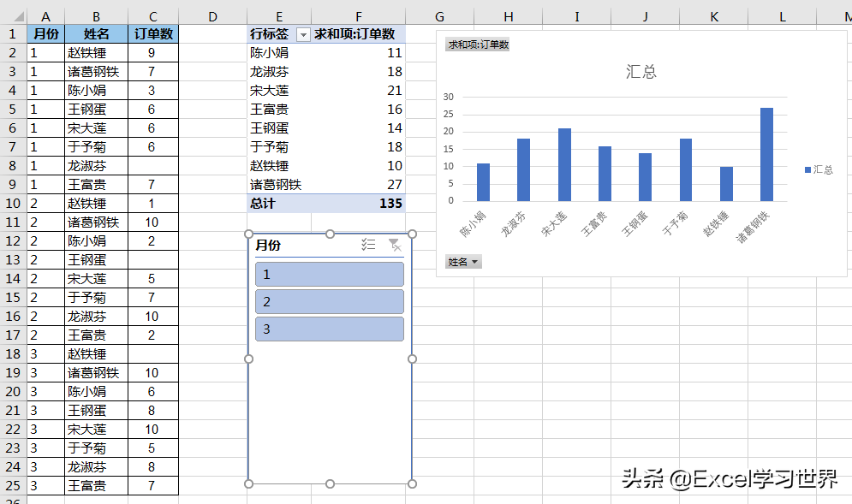The width and height of the screenshot is (852, 504).
Task: Open the 姓名 field button on chart
Action: [x=463, y=262]
